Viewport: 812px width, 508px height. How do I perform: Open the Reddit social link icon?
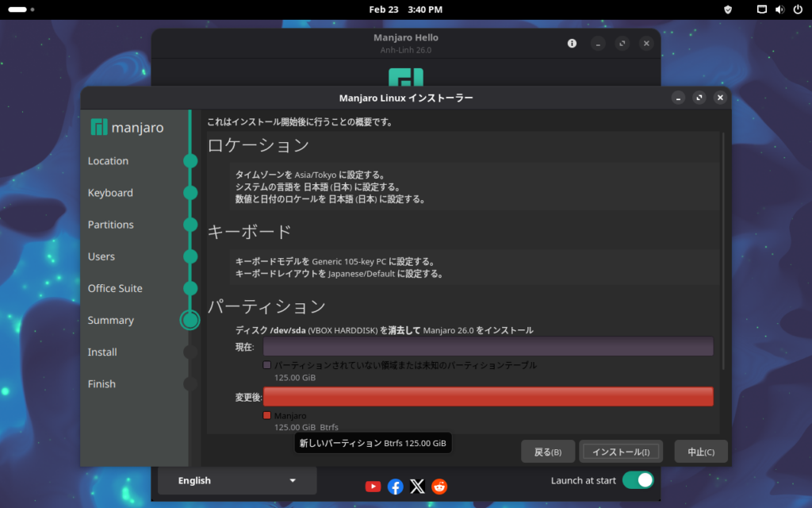pos(439,487)
